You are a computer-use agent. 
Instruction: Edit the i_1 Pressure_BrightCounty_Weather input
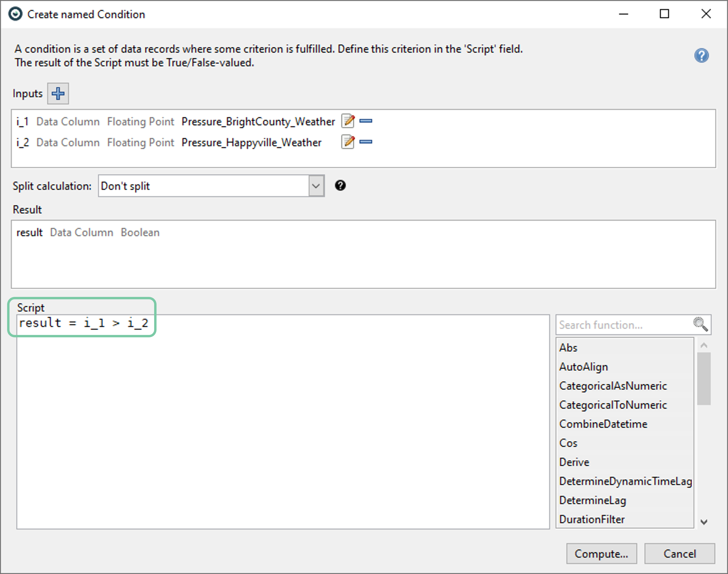[x=348, y=121]
